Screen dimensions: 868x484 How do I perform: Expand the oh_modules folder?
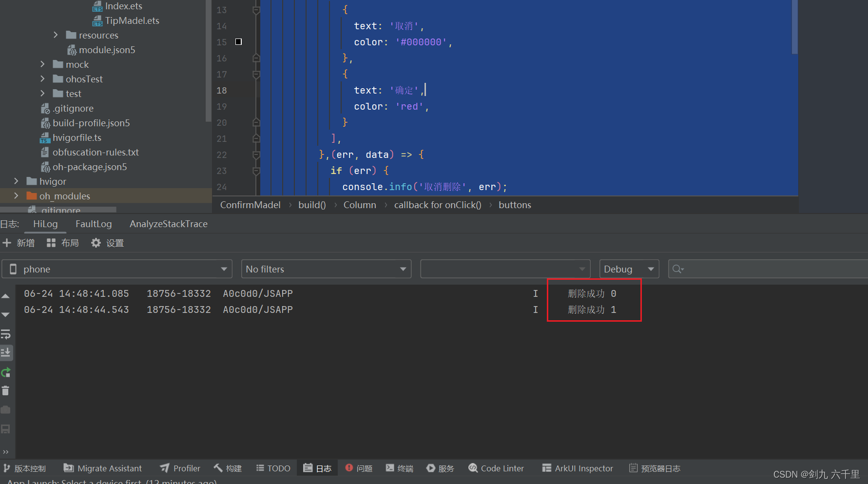coord(16,196)
